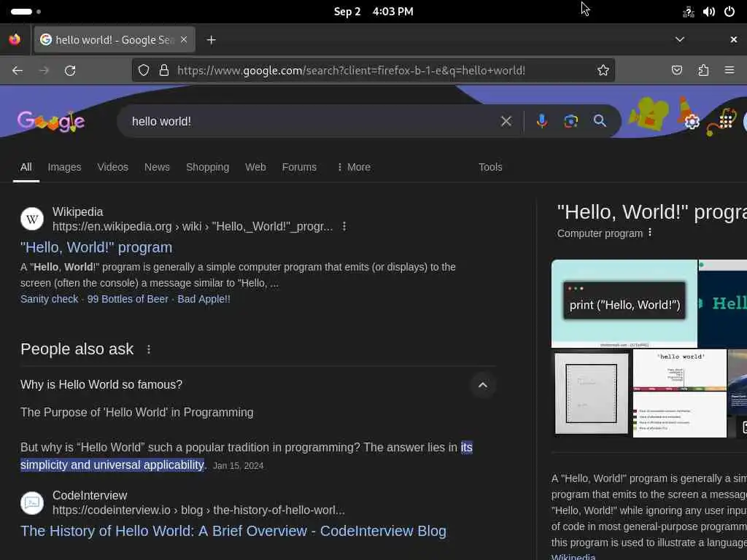Open Computer program panel three-dot menu

pos(650,233)
